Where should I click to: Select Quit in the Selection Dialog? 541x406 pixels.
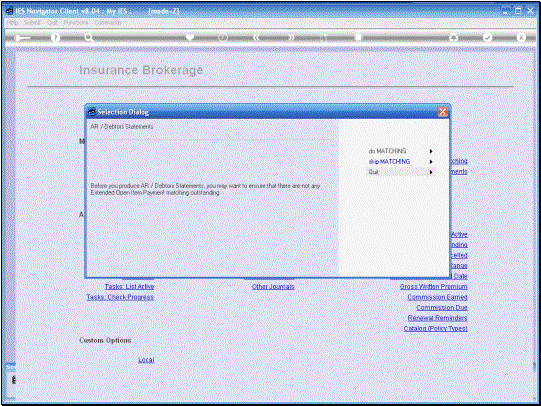(x=373, y=172)
